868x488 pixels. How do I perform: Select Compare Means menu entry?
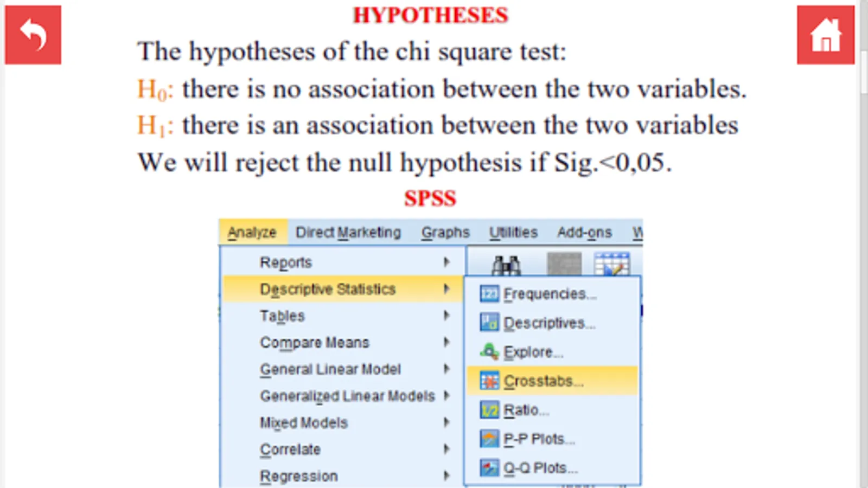(x=343, y=343)
